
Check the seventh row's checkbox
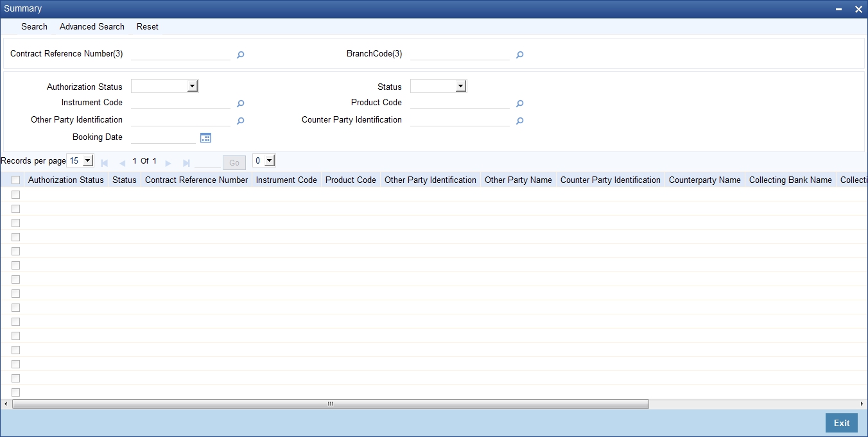[x=16, y=279]
